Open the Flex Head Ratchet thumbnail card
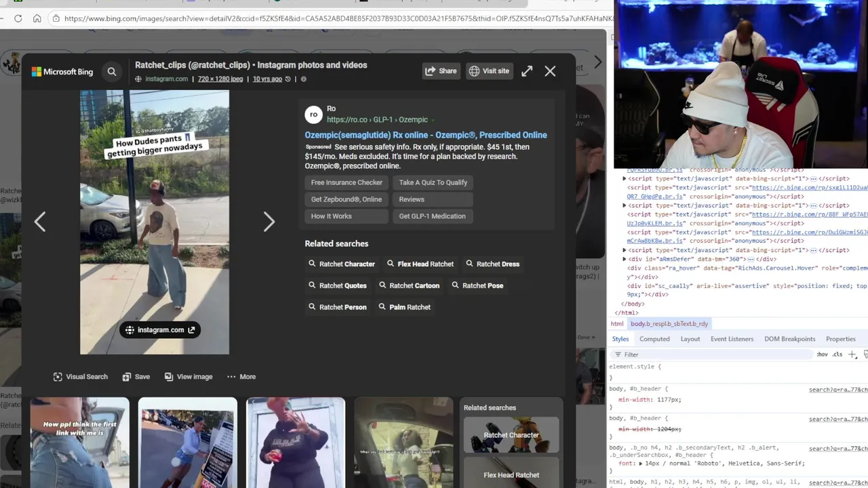868x488 pixels. [x=511, y=473]
